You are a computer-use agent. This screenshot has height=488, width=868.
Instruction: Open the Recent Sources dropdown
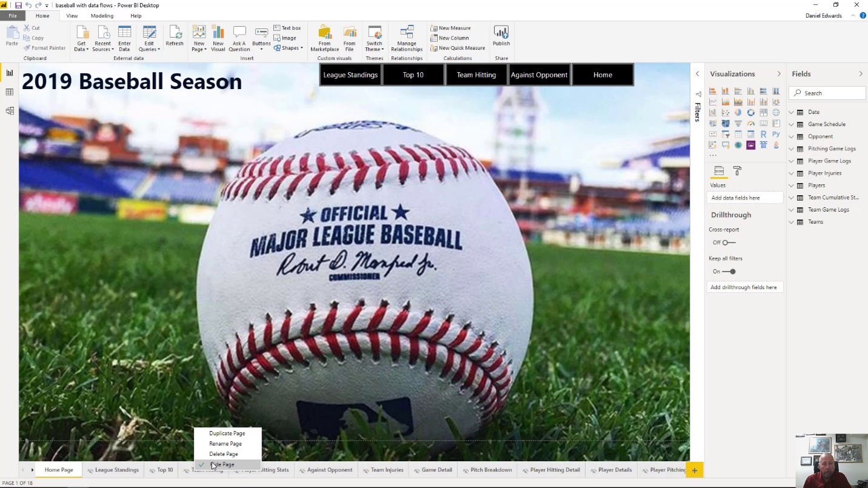(102, 39)
